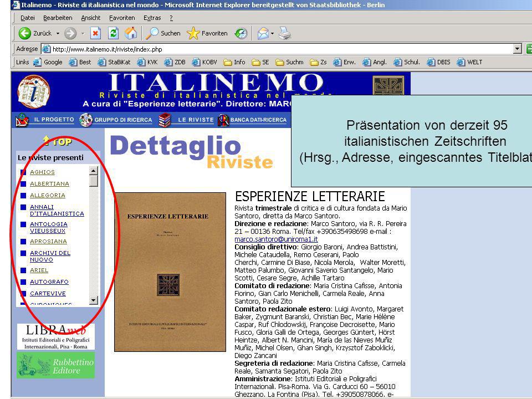Screen dimensions: 532x399
Task: Refresh the page using the green arrows icon
Action: (113, 33)
